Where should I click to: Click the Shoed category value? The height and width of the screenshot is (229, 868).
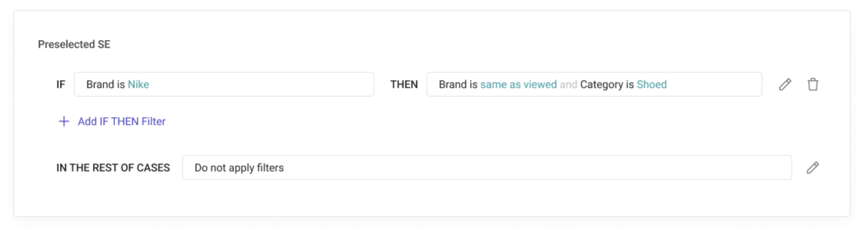(x=652, y=84)
